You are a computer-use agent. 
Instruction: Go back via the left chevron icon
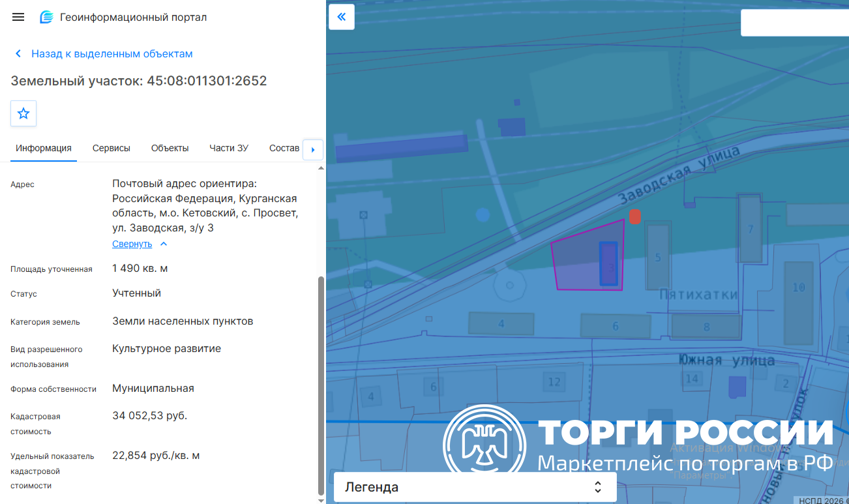tap(18, 53)
